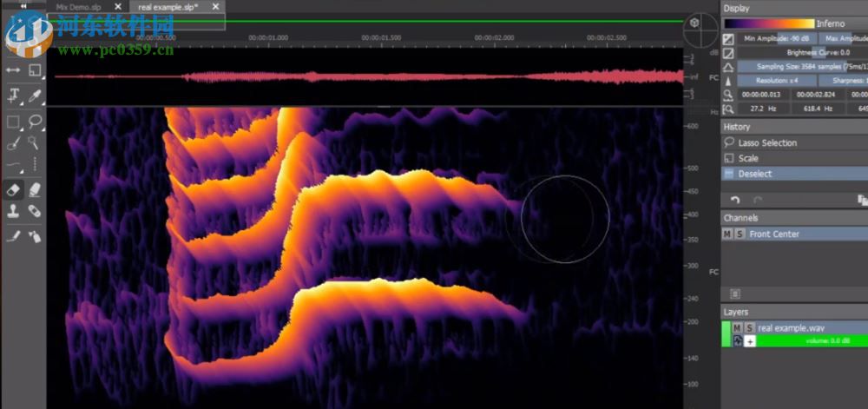Pick the eyedropper tool
868x409 pixels.
pyautogui.click(x=35, y=96)
